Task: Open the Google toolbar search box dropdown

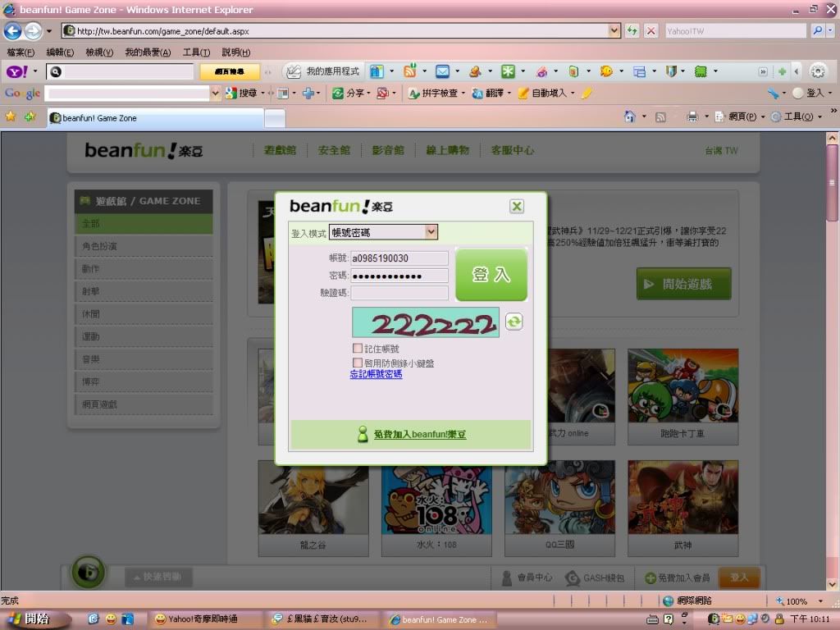Action: click(215, 94)
